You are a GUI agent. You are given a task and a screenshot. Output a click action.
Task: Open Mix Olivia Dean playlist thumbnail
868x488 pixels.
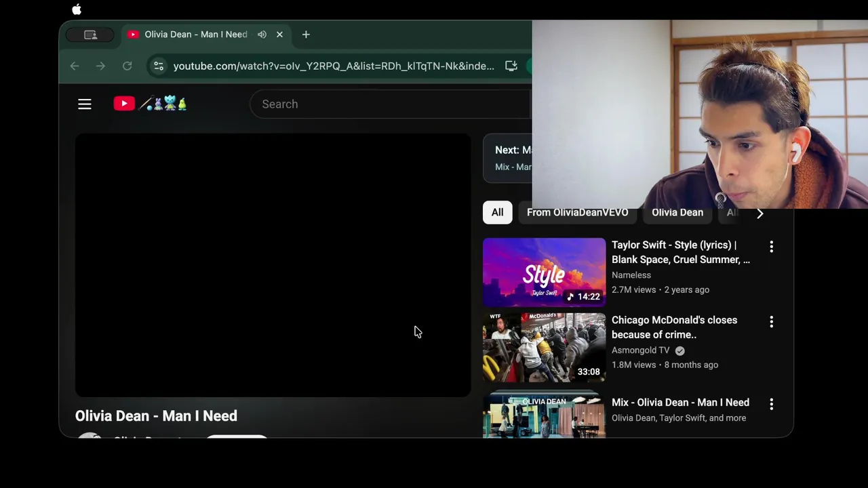pyautogui.click(x=544, y=414)
